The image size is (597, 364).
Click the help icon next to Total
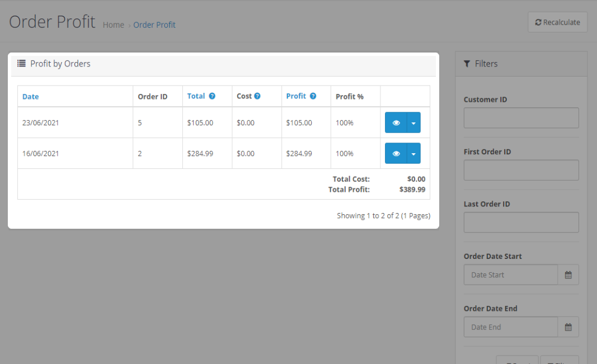point(212,96)
